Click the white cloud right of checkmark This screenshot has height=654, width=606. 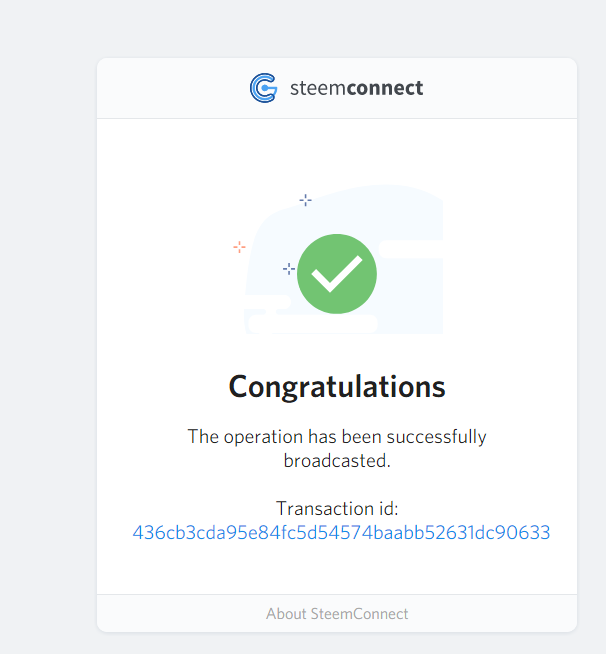pyautogui.click(x=411, y=249)
